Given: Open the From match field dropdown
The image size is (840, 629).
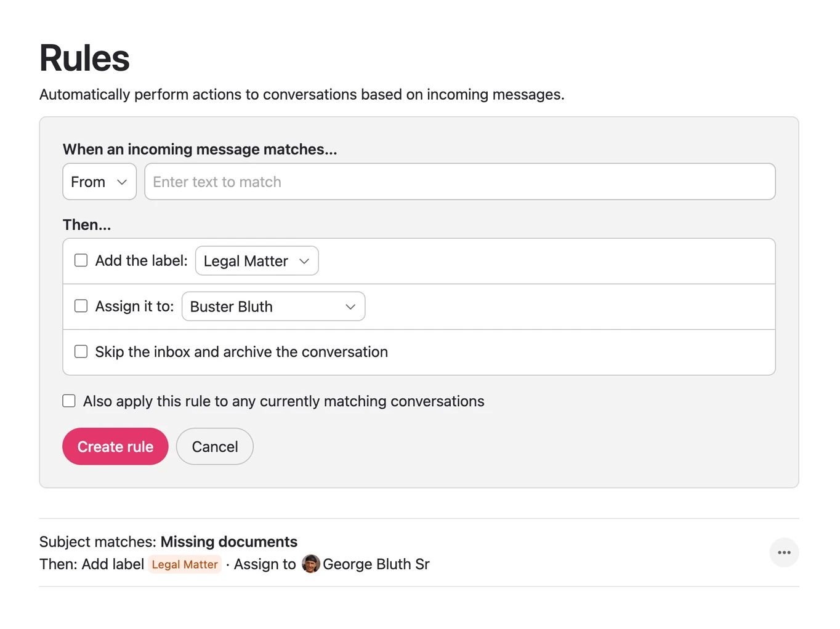Looking at the screenshot, I should click(x=99, y=182).
